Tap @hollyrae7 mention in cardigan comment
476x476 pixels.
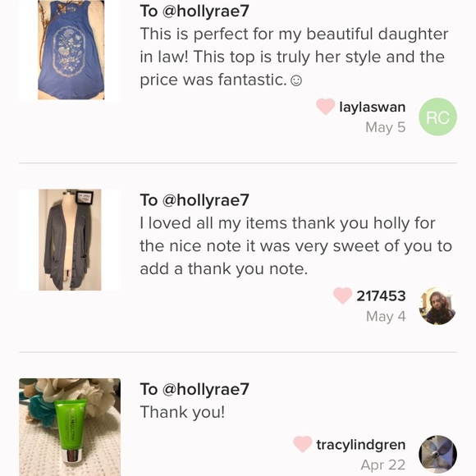click(x=205, y=200)
